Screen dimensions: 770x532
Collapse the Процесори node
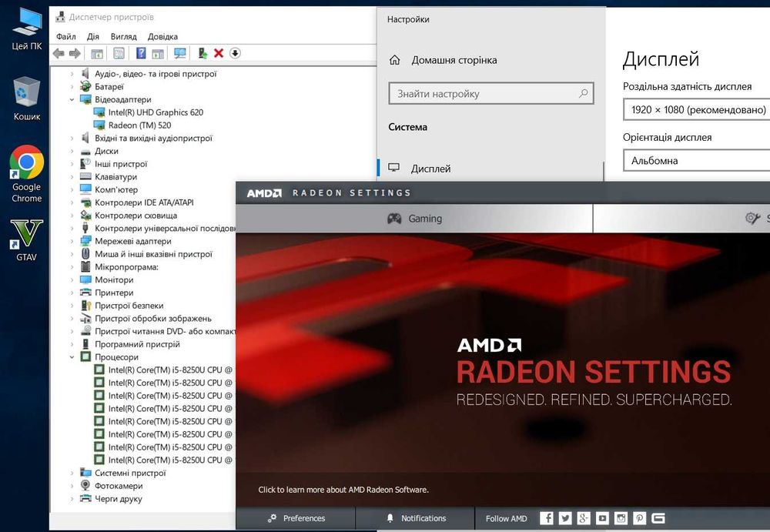click(72, 357)
